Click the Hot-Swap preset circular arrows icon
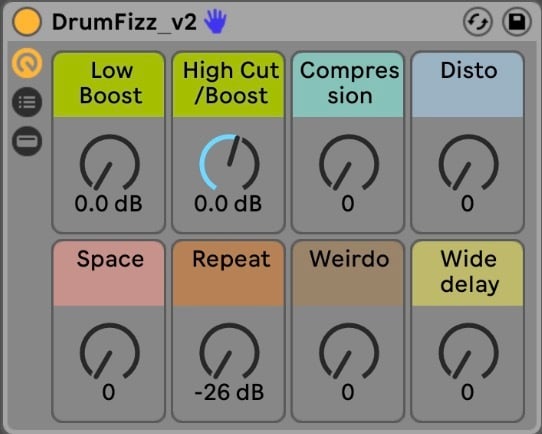Screen dimensions: 542x434 (x=478, y=22)
